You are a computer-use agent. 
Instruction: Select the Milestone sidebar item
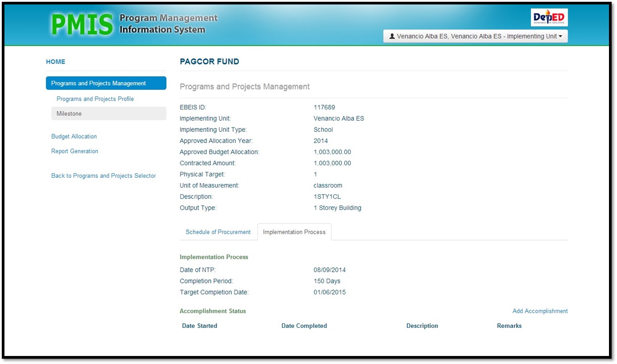point(109,114)
